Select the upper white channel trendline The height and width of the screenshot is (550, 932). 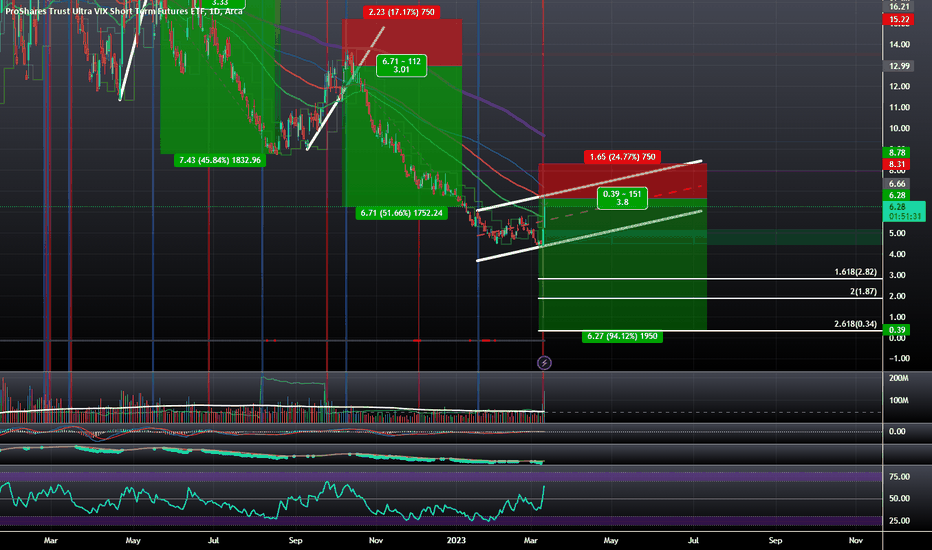tap(589, 185)
